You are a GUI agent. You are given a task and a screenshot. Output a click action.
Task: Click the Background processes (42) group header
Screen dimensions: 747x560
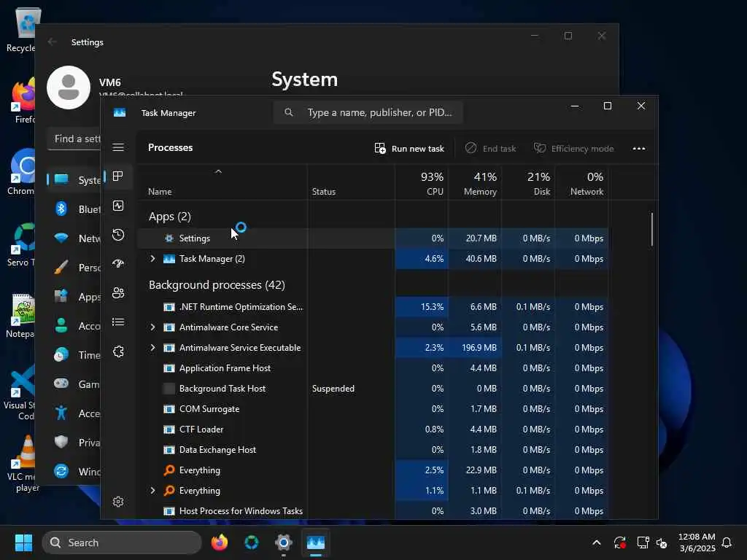[217, 285]
